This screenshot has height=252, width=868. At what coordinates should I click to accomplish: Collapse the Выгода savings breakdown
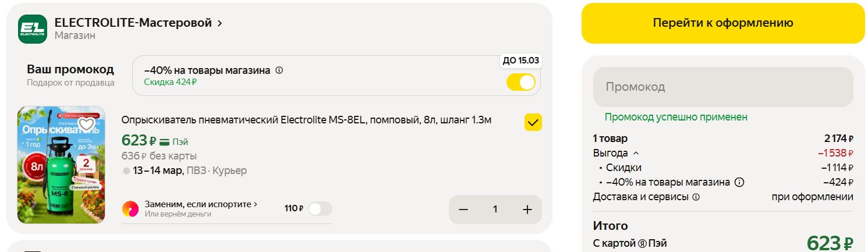click(x=636, y=154)
